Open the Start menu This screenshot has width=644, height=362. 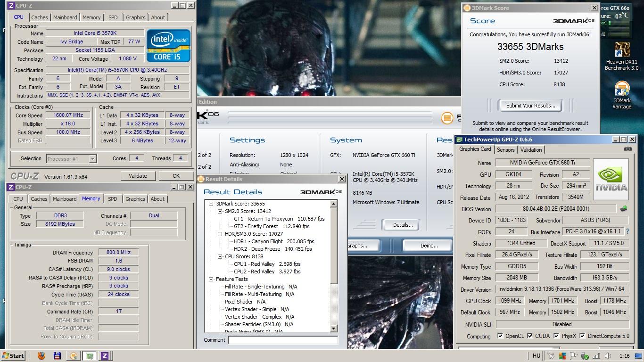[14, 356]
